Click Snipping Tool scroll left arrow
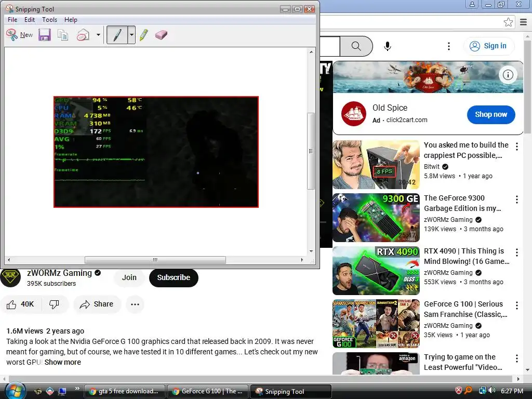The image size is (532, 399). point(8,260)
